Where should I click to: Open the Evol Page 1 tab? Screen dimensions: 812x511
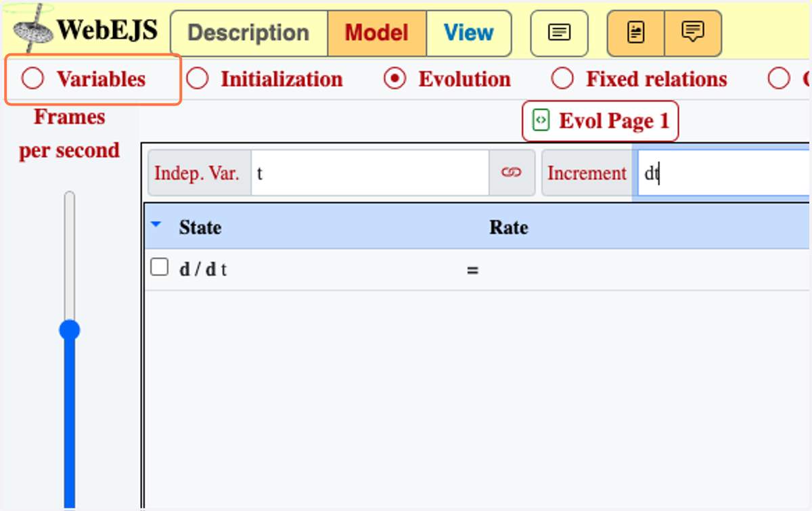click(x=600, y=121)
